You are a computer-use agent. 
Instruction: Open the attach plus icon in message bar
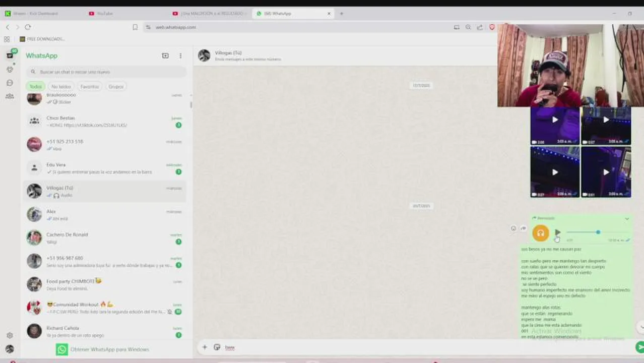tap(205, 347)
